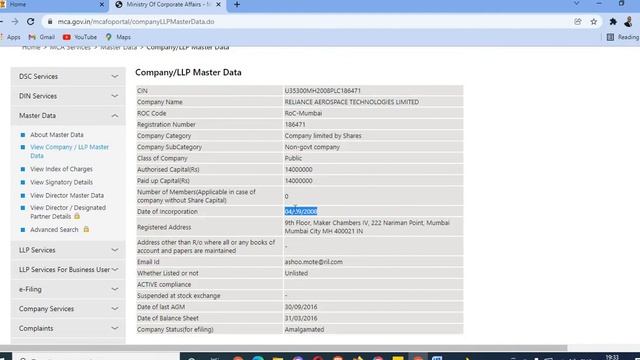Open the tab search chevron in title bar
The width and height of the screenshot is (640, 360).
pos(576,4)
